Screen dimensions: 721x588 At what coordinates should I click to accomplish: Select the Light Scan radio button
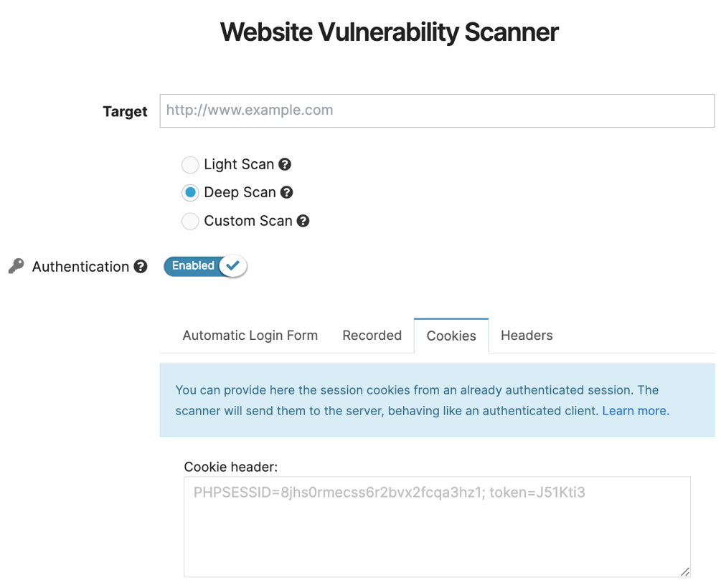(190, 164)
